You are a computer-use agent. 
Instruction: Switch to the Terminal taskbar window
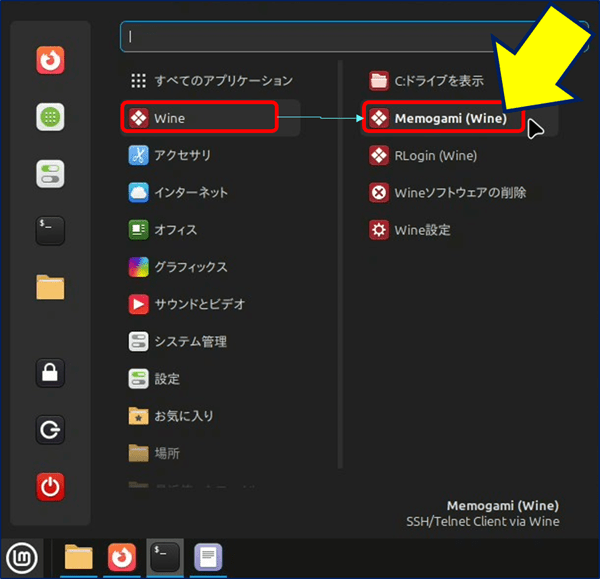165,558
